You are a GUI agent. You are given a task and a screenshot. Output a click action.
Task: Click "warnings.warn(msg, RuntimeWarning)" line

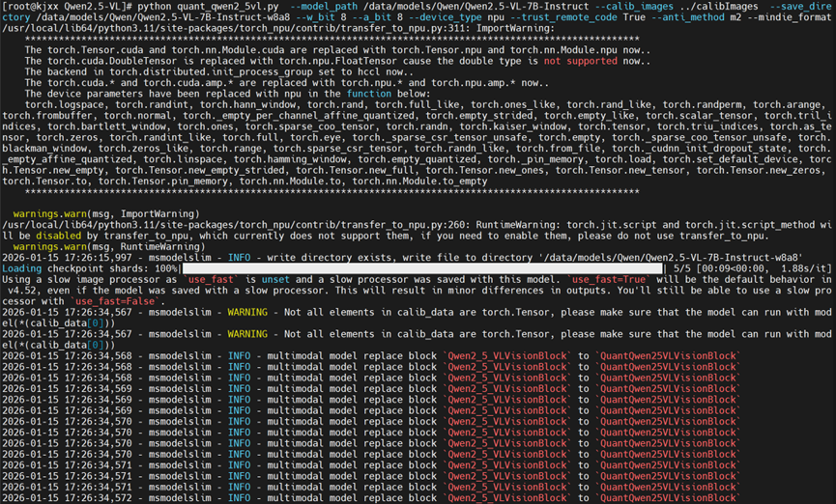pos(109,246)
